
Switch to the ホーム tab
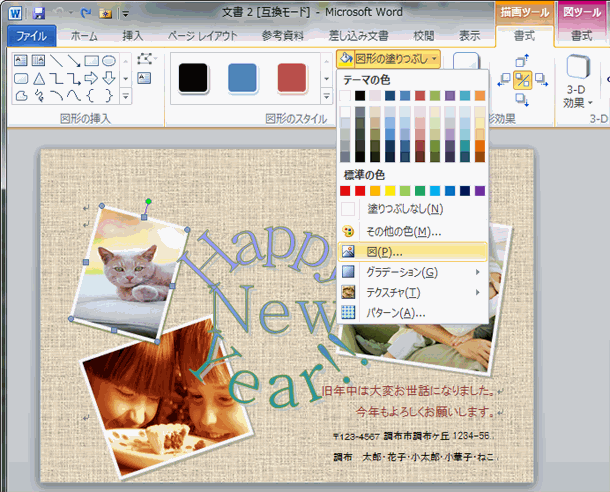point(84,36)
